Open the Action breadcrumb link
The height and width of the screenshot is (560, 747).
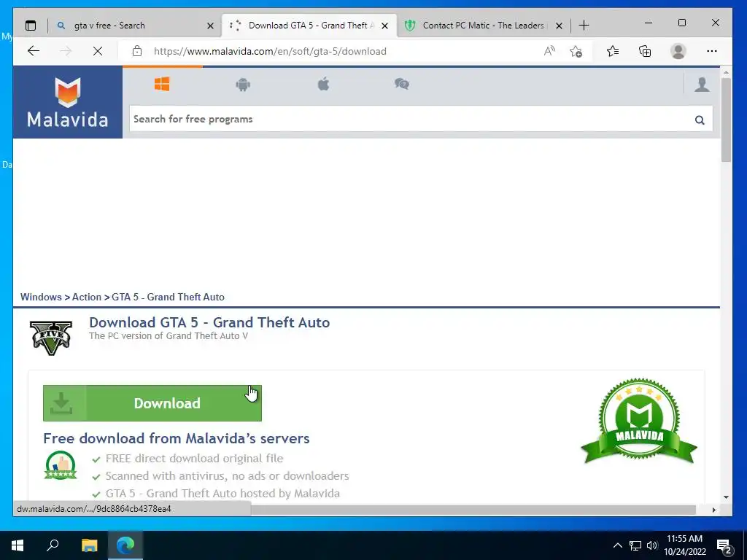(87, 297)
